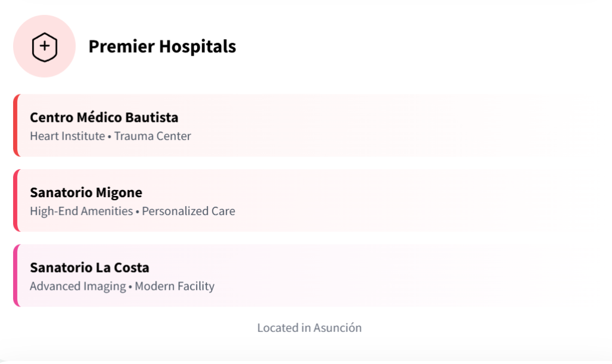The image size is (612, 364).
Task: Click the High-End Amenities label
Action: click(81, 211)
